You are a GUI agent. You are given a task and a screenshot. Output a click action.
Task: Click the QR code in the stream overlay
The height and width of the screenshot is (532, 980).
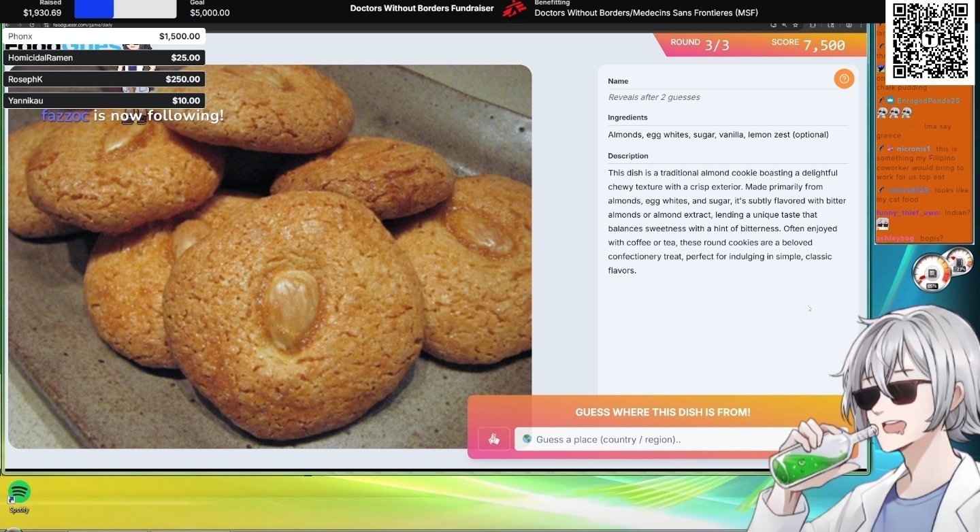(930, 40)
